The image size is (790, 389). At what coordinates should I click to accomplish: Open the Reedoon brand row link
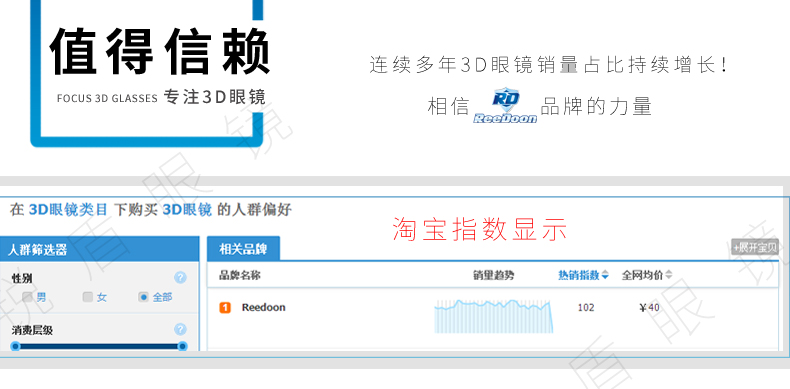[x=264, y=307]
